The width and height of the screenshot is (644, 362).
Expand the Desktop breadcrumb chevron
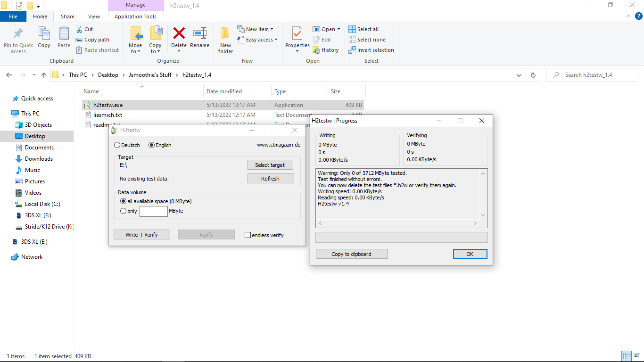[x=124, y=75]
